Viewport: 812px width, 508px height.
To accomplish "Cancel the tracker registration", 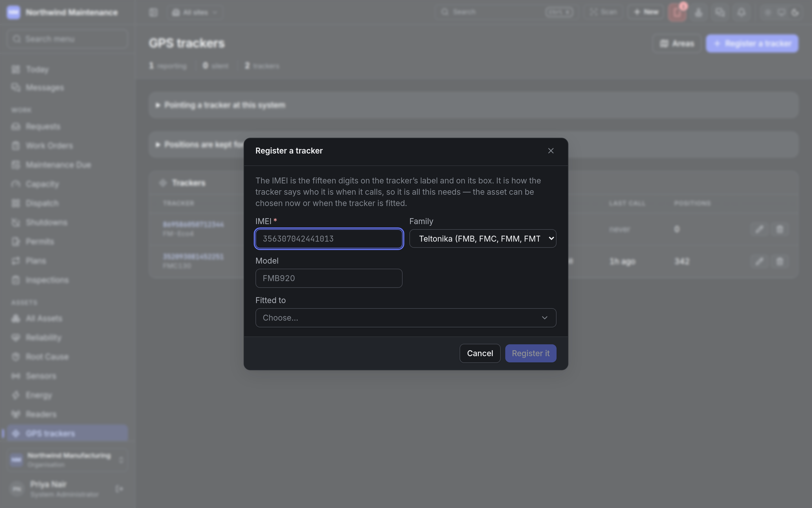I will [480, 353].
